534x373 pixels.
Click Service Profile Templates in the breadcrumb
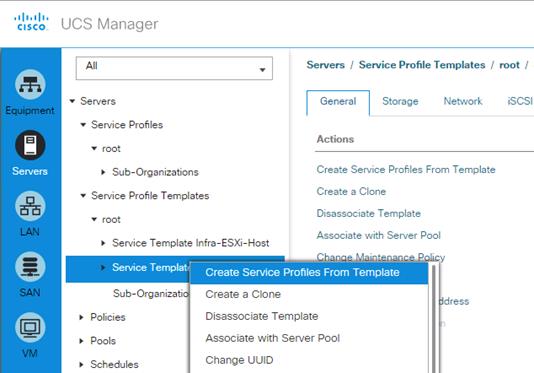point(422,65)
